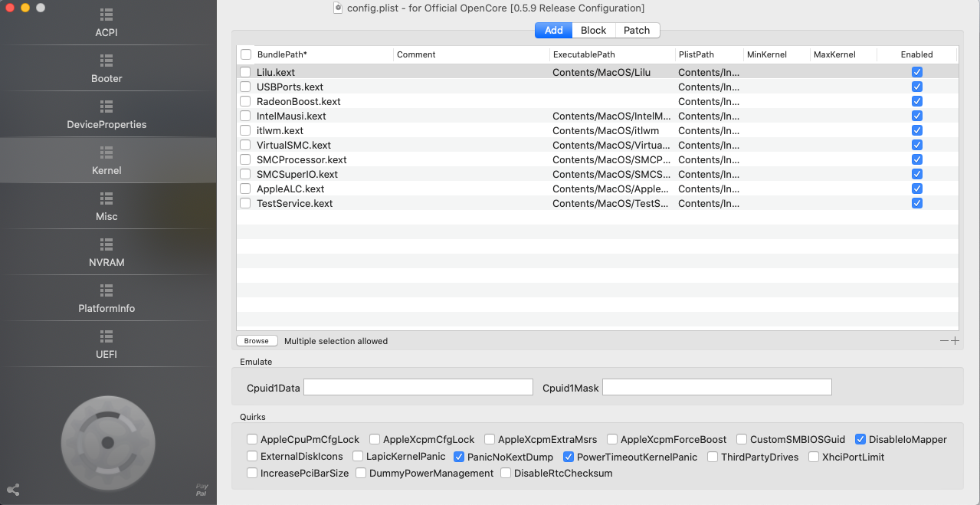Click the share icon at the sidebar bottom

(13, 490)
